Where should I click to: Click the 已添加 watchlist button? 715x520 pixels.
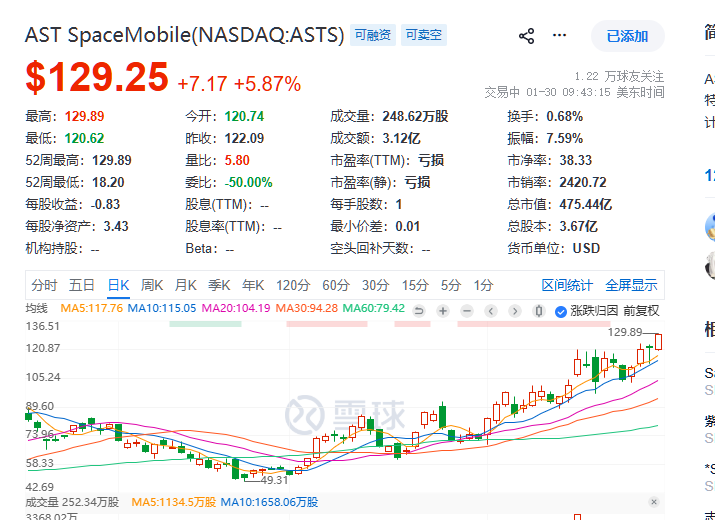tap(627, 36)
